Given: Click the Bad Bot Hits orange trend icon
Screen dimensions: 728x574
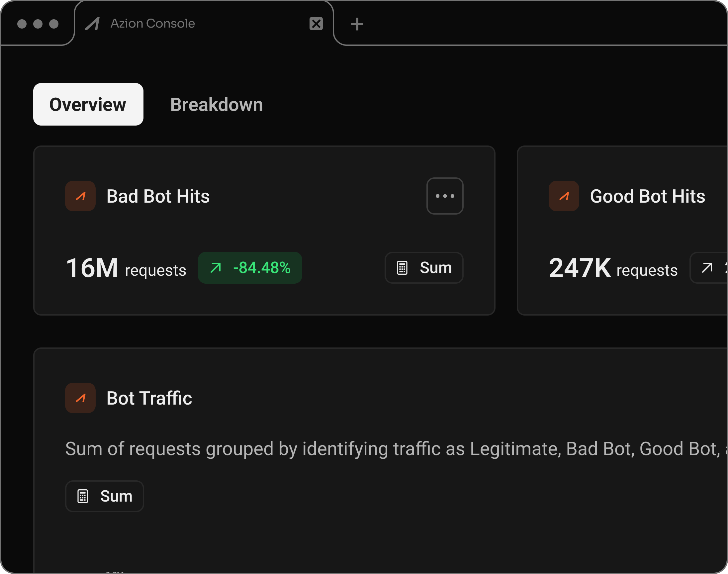Looking at the screenshot, I should 80,196.
